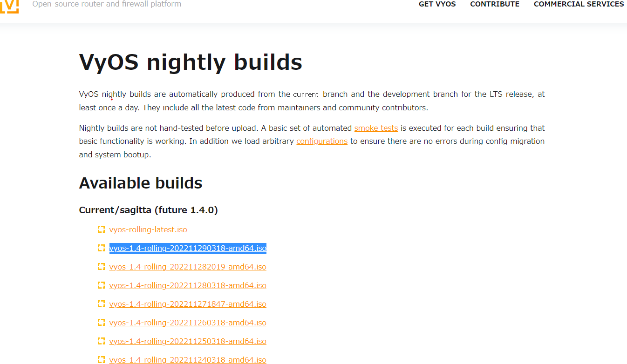This screenshot has width=627, height=364.
Task: Click bullet icon beside the 202211260318 build
Action: click(x=101, y=323)
